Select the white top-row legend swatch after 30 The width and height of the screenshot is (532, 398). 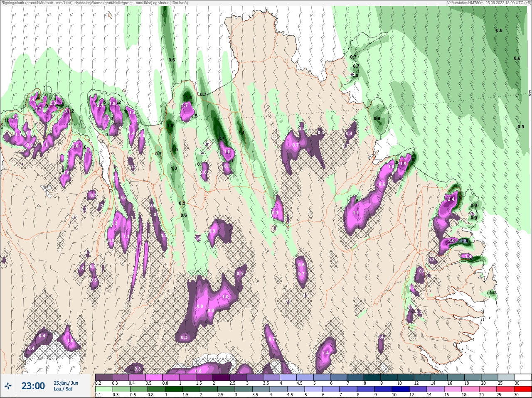click(x=523, y=377)
